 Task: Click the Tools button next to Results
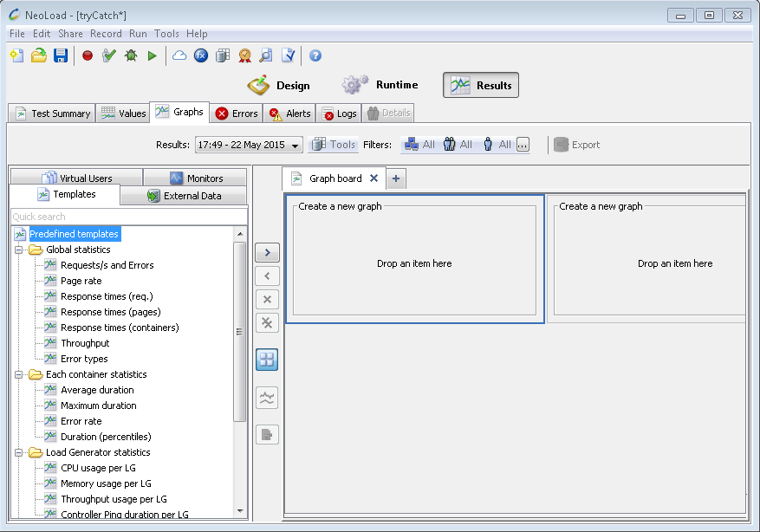[334, 145]
